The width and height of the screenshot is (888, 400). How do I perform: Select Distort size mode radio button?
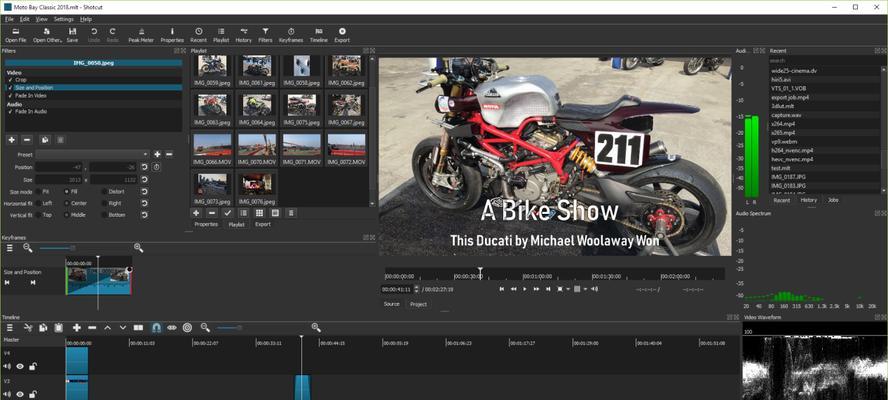pyautogui.click(x=113, y=192)
